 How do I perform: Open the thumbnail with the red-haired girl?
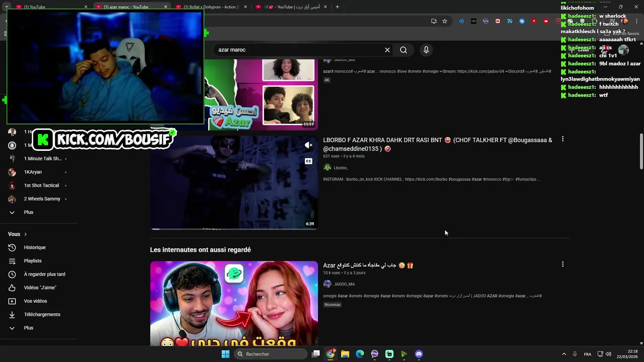234,303
